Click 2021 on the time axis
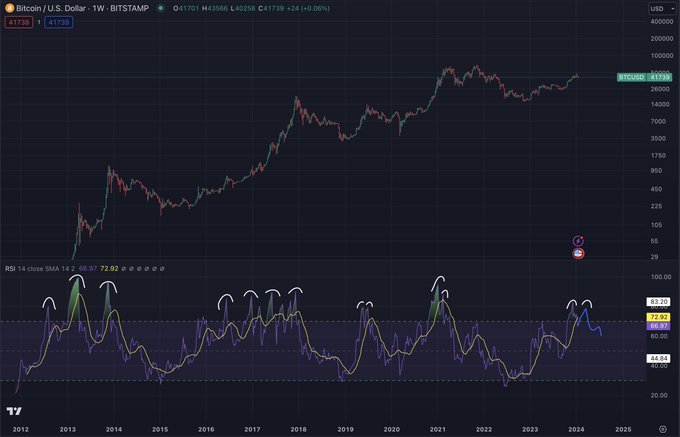Viewport: 680px width, 437px height. pyautogui.click(x=436, y=429)
